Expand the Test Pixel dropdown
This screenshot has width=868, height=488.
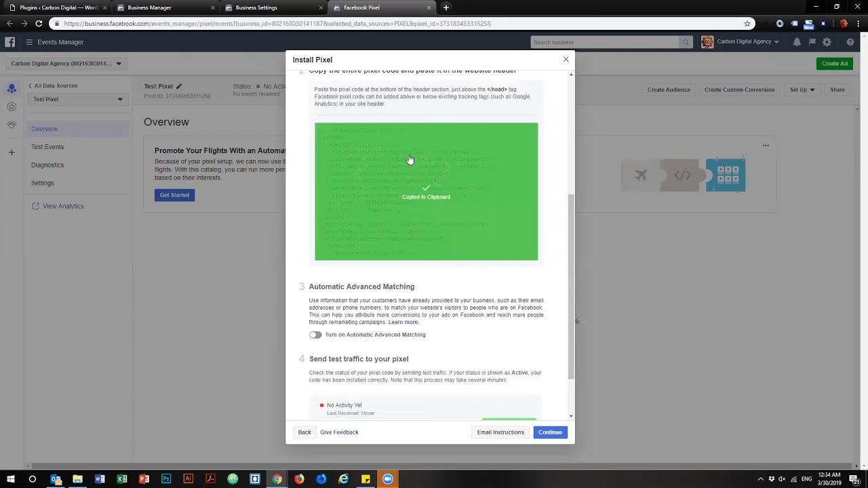(77, 100)
